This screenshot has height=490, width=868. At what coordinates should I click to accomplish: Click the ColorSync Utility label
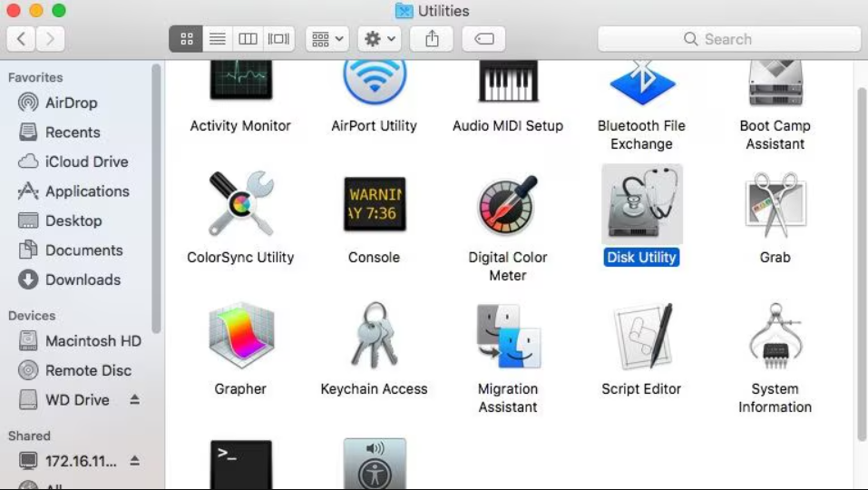240,257
